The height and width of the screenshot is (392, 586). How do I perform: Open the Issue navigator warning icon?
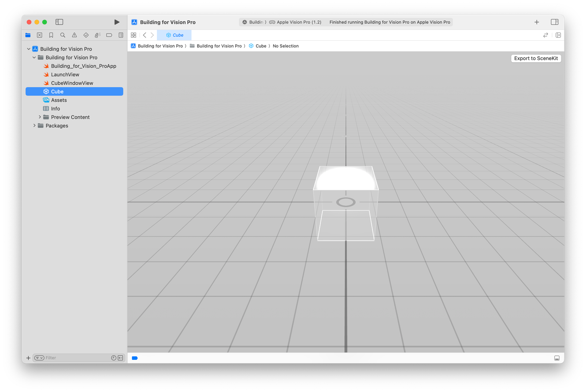[x=74, y=35]
